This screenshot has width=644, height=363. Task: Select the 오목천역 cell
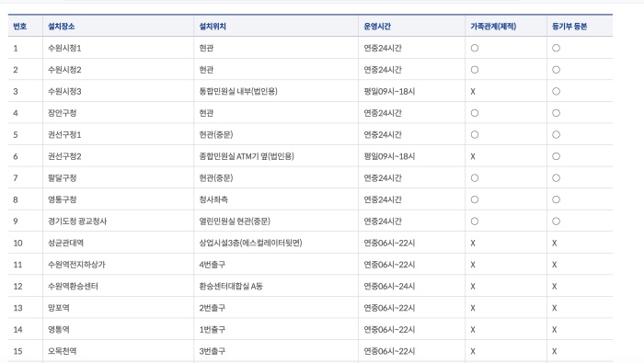tap(119, 351)
